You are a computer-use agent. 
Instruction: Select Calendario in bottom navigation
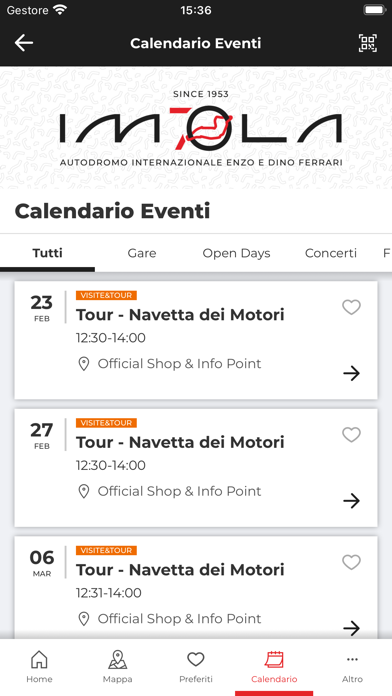274,667
